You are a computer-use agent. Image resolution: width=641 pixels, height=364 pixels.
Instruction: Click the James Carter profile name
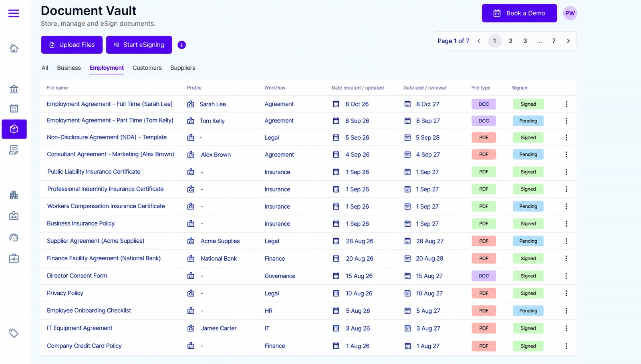coord(219,328)
